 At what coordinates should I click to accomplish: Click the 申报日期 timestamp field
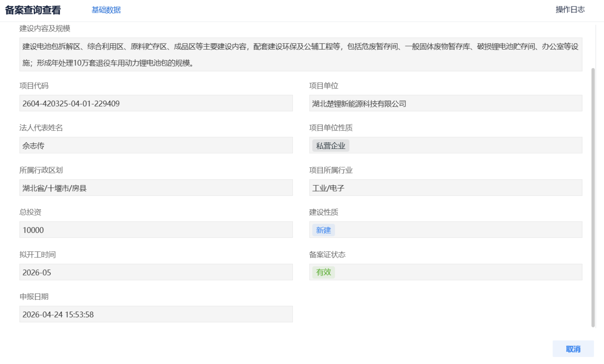[156, 314]
